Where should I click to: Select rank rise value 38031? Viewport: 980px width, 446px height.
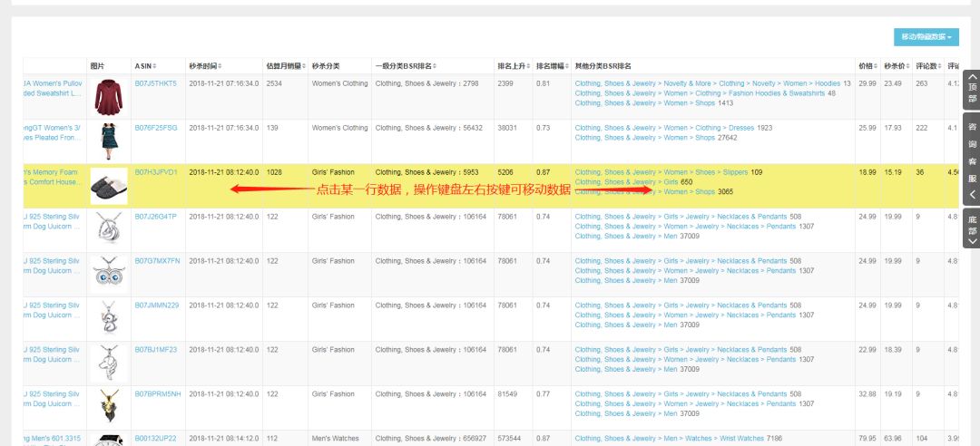click(x=507, y=128)
